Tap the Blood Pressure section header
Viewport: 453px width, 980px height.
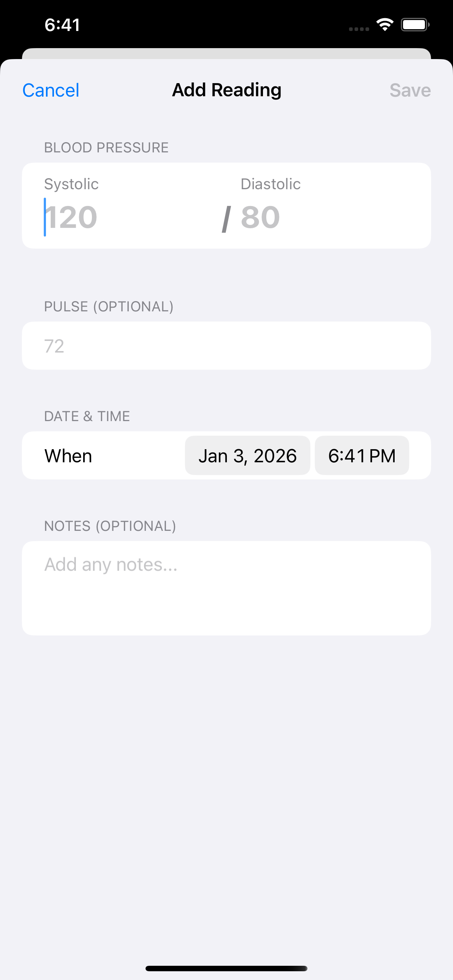coord(106,148)
